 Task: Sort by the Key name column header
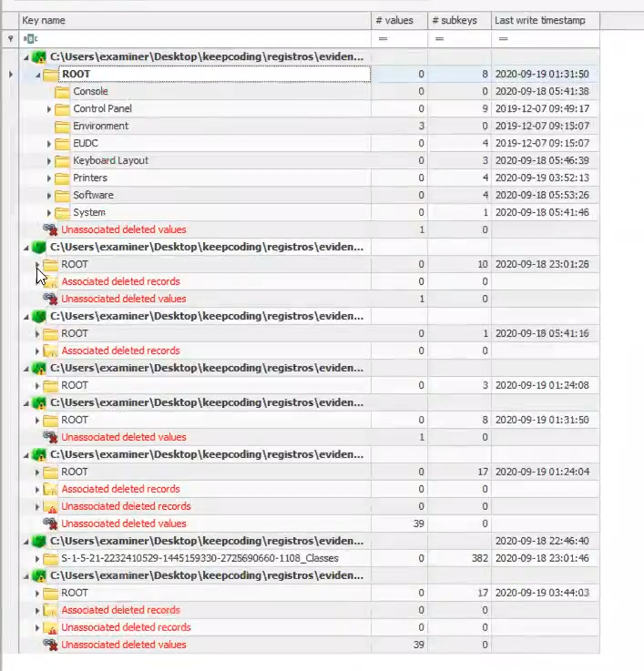[x=195, y=21]
